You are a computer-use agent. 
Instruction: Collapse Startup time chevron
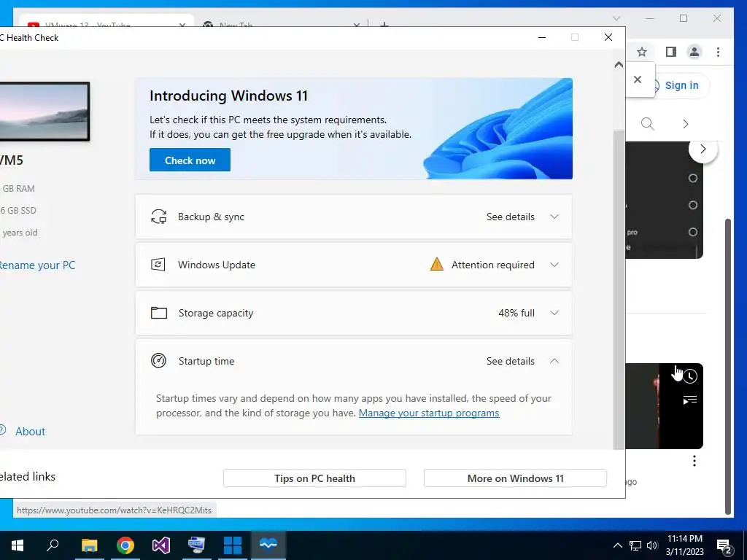pyautogui.click(x=554, y=361)
